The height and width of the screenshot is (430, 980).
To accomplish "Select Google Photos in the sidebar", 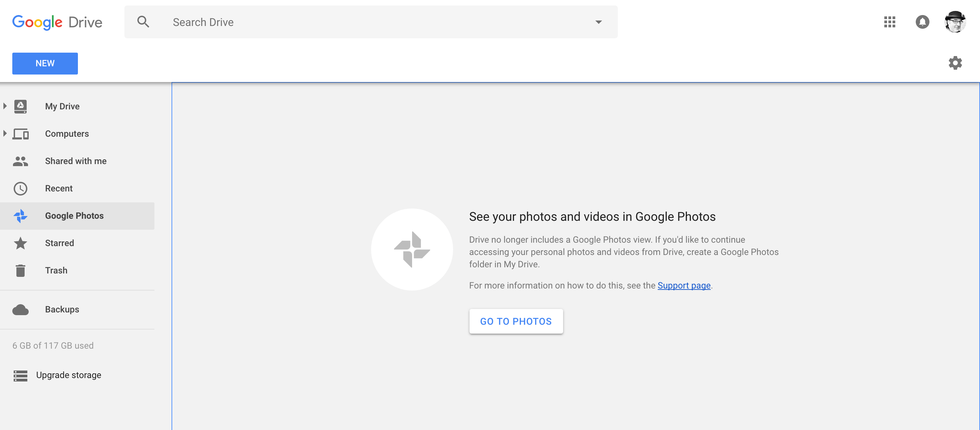I will pos(77,216).
